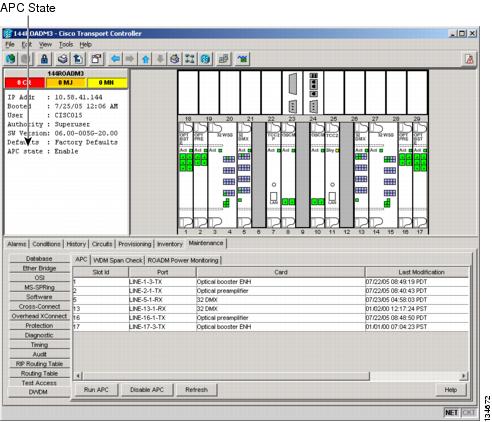492x422 pixels.
Task: Switch to the Alarms tab
Action: (17, 244)
